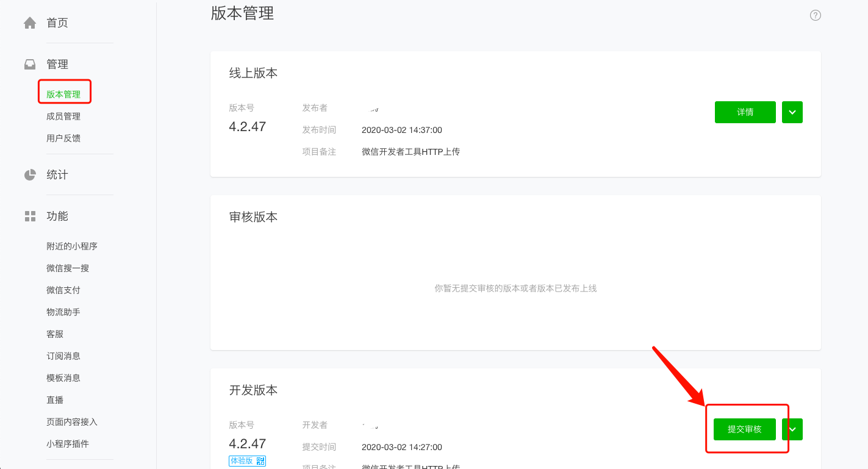This screenshot has width=868, height=469.
Task: Click the 体验版 QR code badge
Action: coord(247,461)
